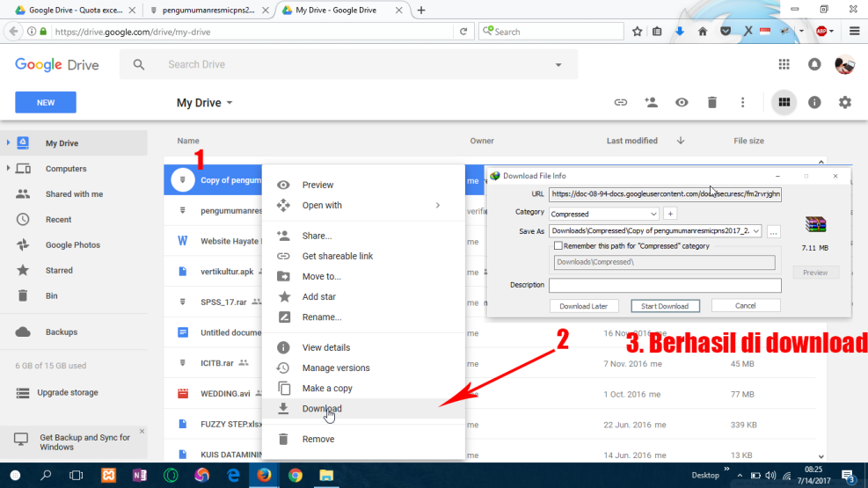Click the search magnifier icon in Drive
This screenshot has width=868, height=488.
(138, 65)
